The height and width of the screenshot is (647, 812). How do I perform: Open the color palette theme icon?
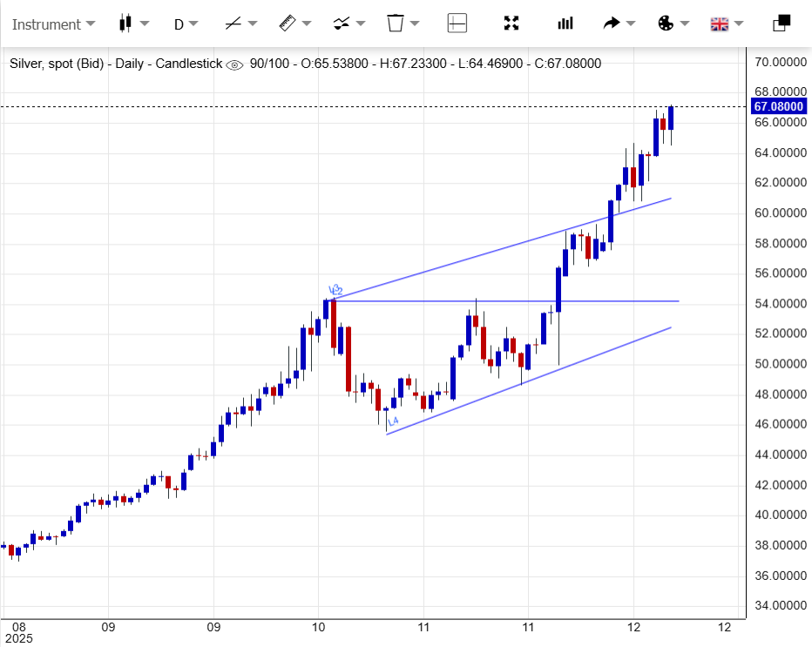666,24
